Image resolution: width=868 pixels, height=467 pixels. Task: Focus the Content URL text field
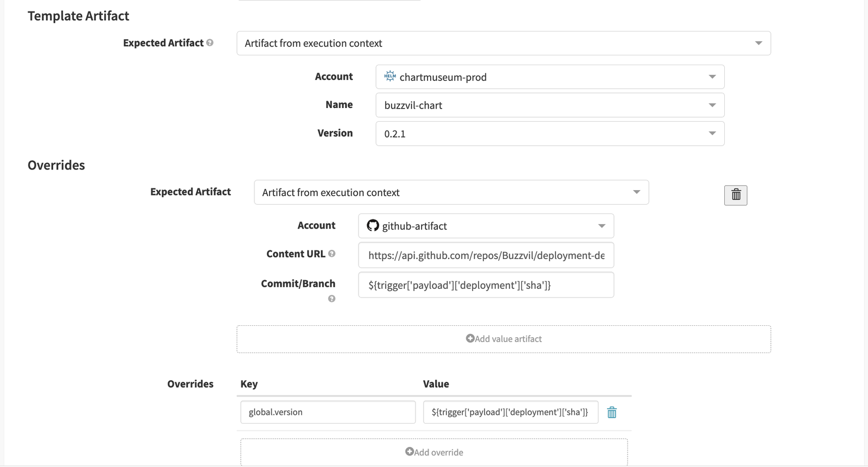coord(486,255)
